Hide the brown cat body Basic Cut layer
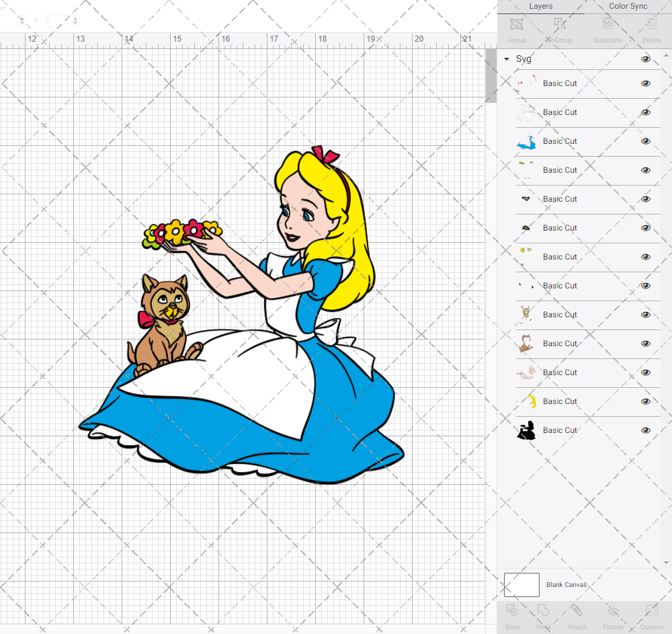Screen dimensions: 672x634 click(x=646, y=344)
